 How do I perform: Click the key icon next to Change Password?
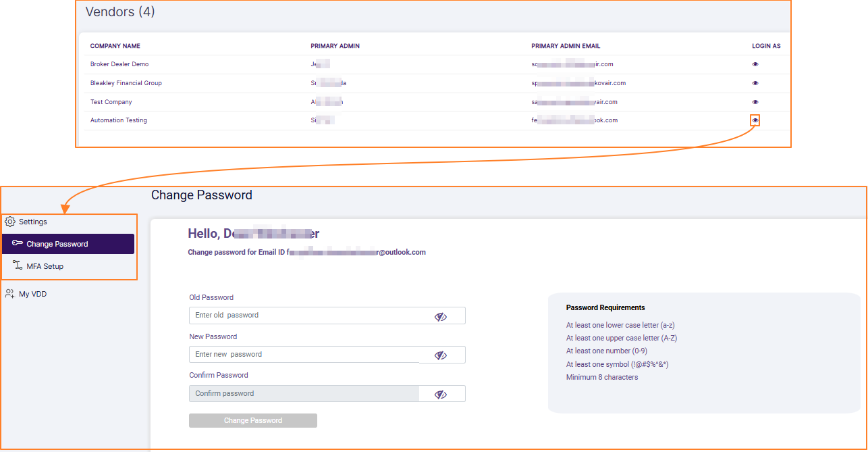pos(18,244)
